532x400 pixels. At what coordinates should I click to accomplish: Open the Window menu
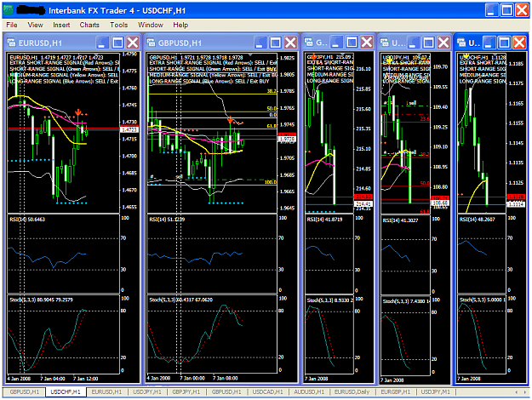pos(151,25)
